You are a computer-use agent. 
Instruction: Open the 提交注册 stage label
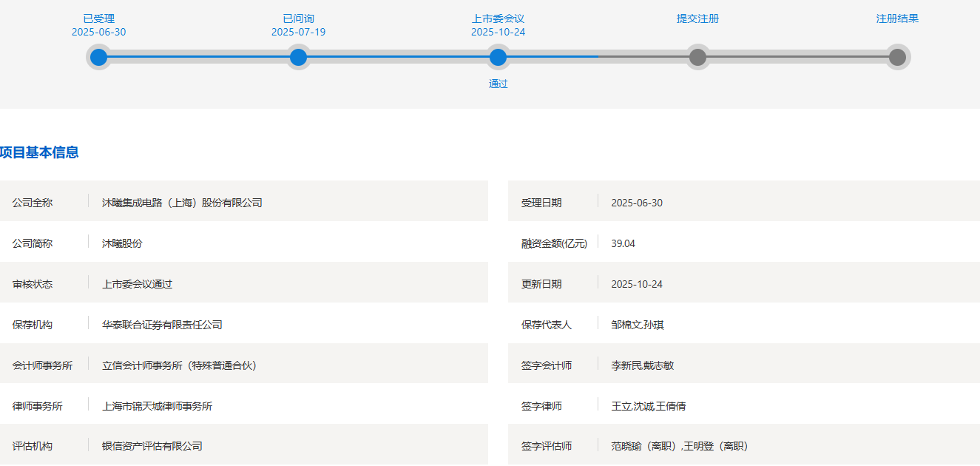point(697,18)
